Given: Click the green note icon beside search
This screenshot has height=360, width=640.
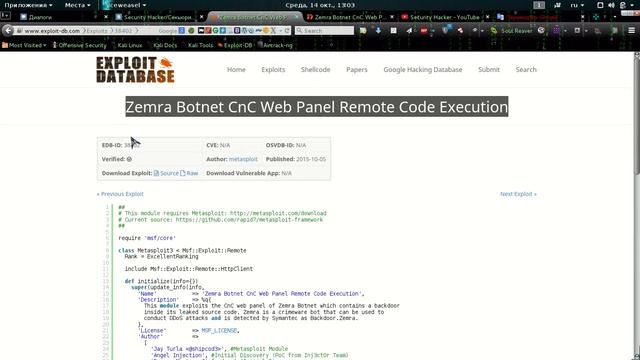Looking at the screenshot, I should click(x=363, y=31).
